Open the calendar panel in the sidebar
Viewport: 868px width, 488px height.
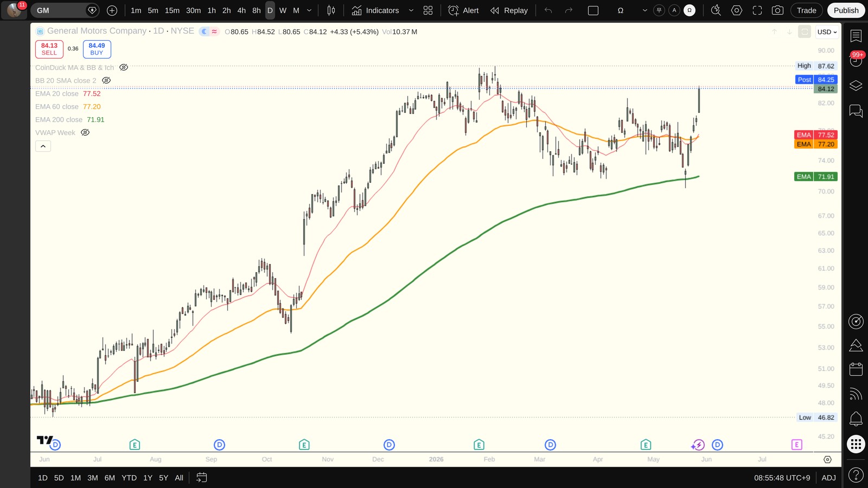[856, 369]
